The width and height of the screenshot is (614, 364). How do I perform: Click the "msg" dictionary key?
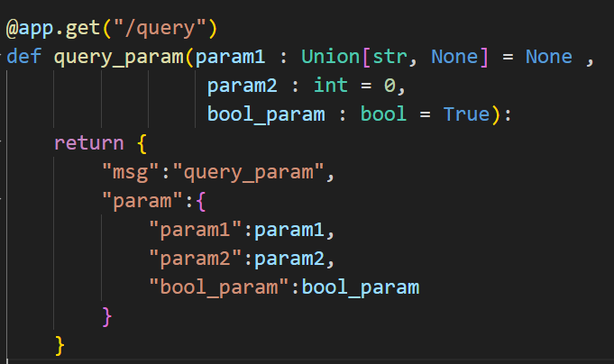(x=131, y=172)
